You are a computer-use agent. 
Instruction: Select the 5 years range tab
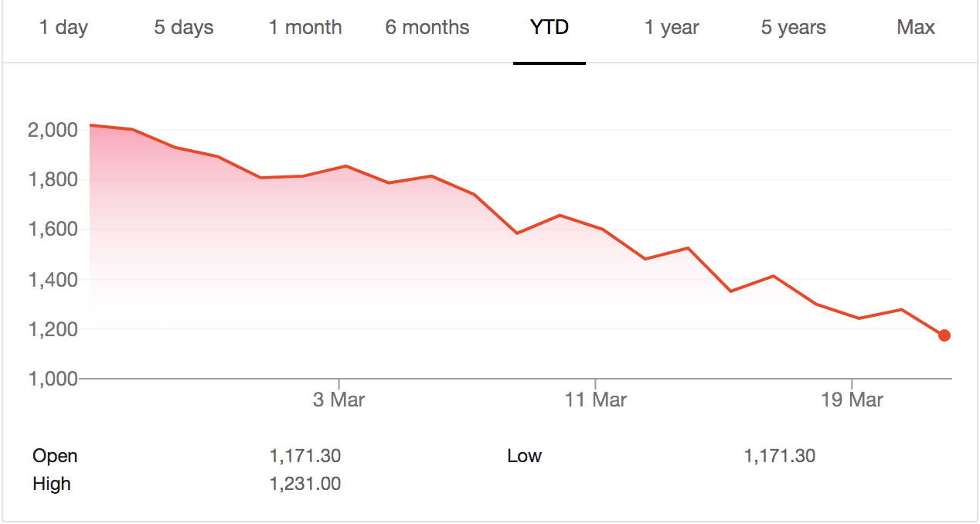point(794,28)
